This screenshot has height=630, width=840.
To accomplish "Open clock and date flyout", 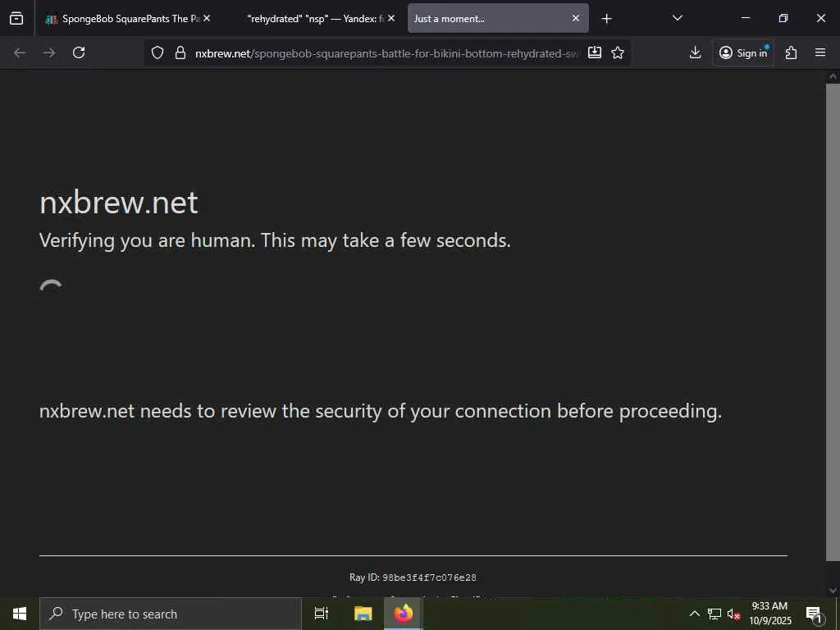I will (769, 614).
